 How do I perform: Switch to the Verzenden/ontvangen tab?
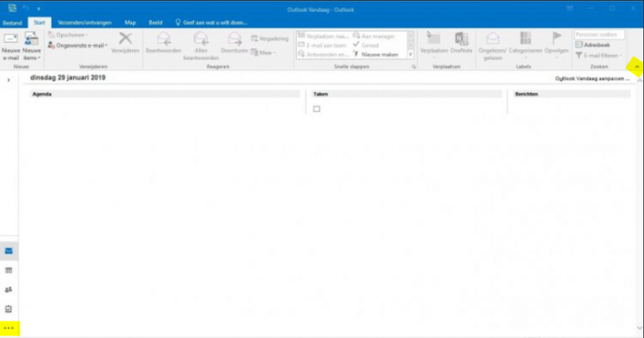pyautogui.click(x=85, y=22)
